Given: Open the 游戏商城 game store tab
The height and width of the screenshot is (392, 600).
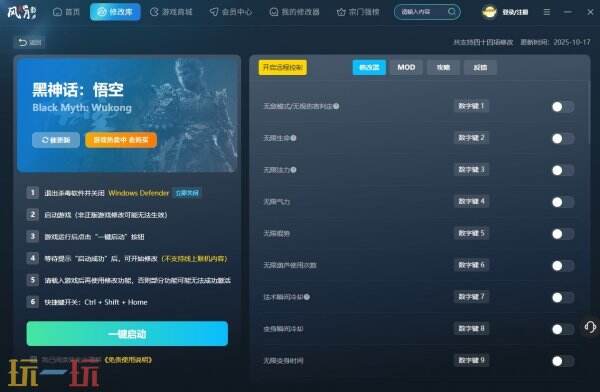Looking at the screenshot, I should point(171,12).
